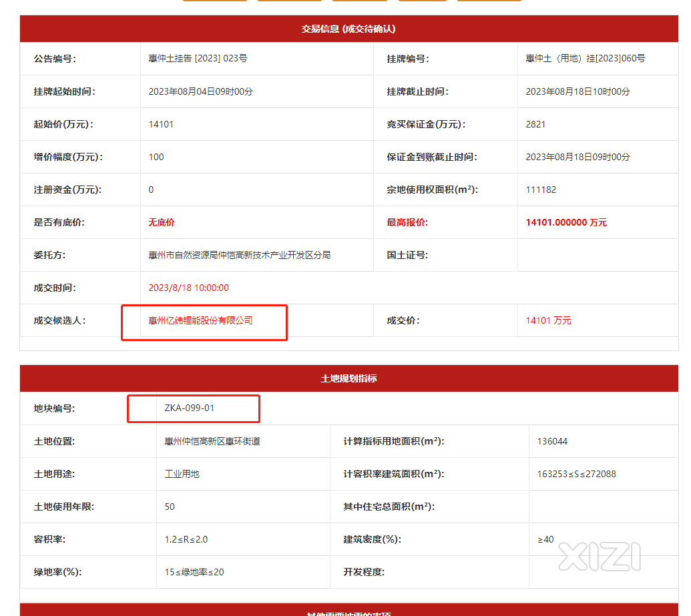Click the '宗地使用权面积(m²):' label

coord(433,190)
